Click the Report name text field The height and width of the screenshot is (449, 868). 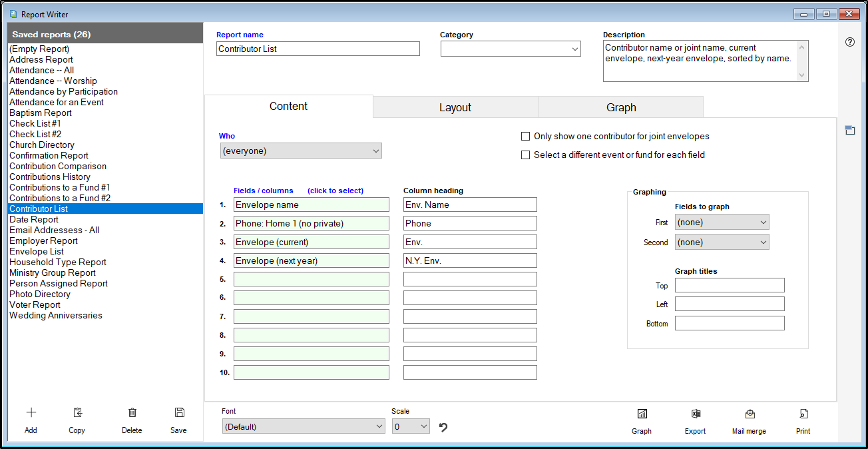[x=318, y=49]
